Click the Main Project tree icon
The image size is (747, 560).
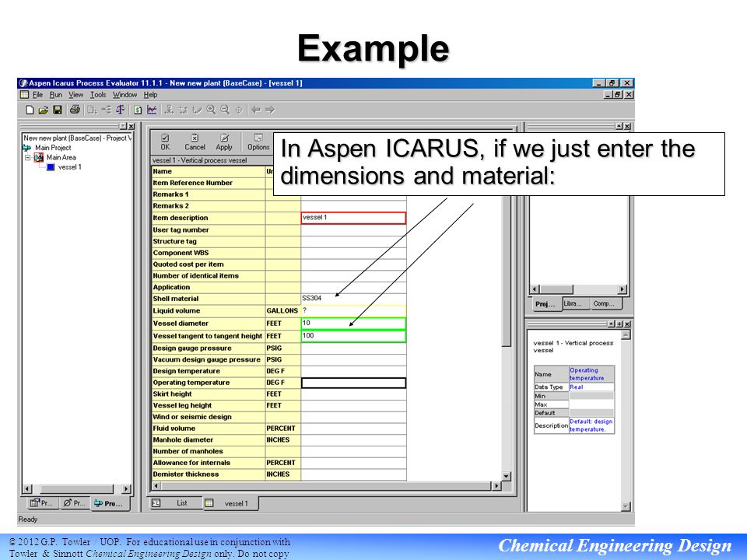[27, 148]
